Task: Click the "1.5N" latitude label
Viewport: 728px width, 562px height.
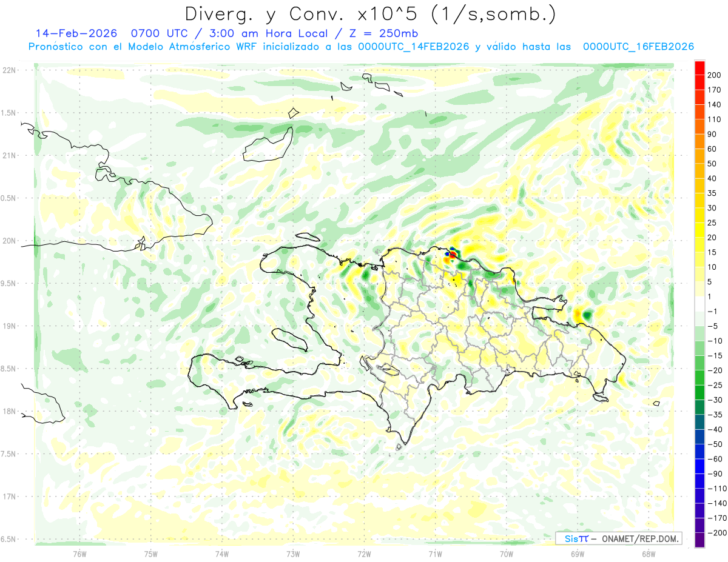Action: pos(9,113)
